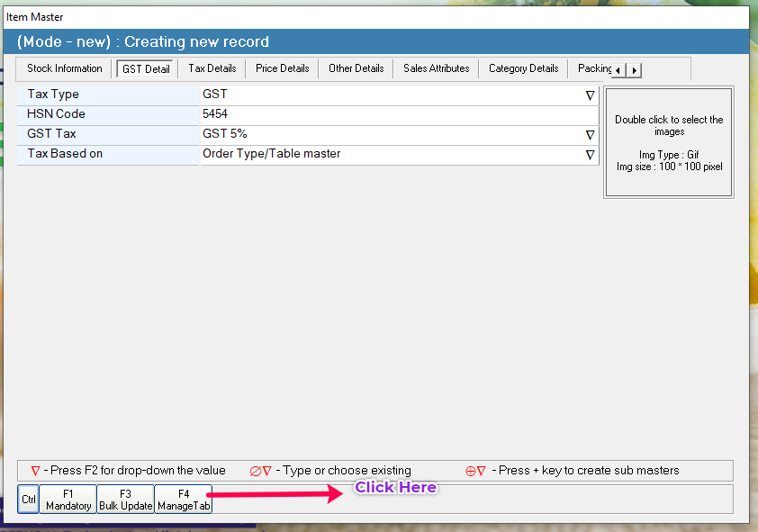This screenshot has height=532, width=758.
Task: Click the F3 Bulk Update button
Action: (126, 499)
